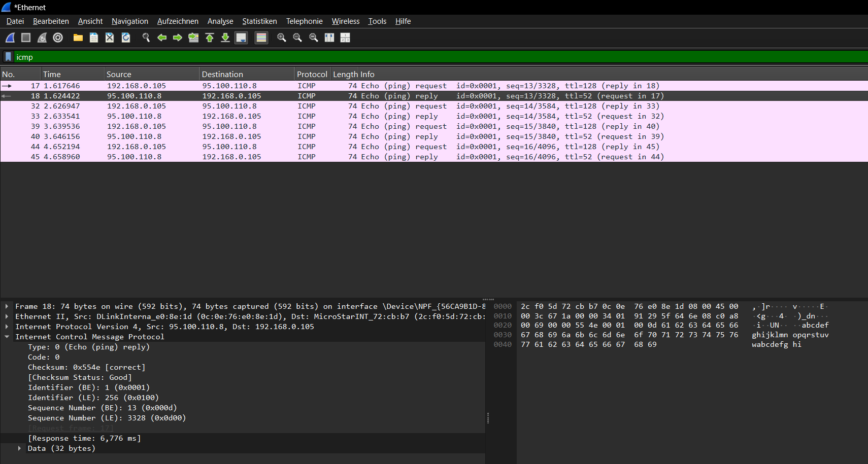The height and width of the screenshot is (464, 868).
Task: Open the Hilfe menu
Action: click(403, 21)
